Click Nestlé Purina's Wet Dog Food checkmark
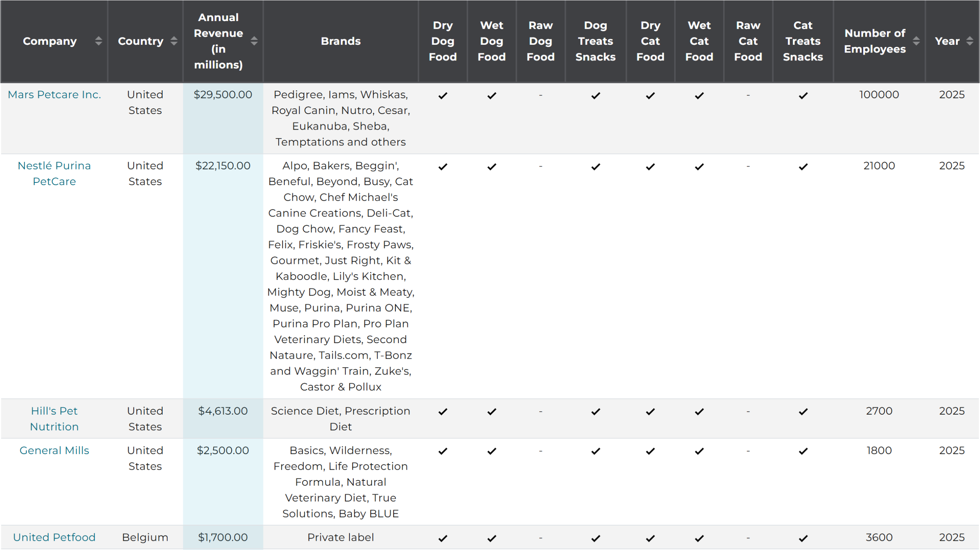The height and width of the screenshot is (550, 980). tap(492, 167)
